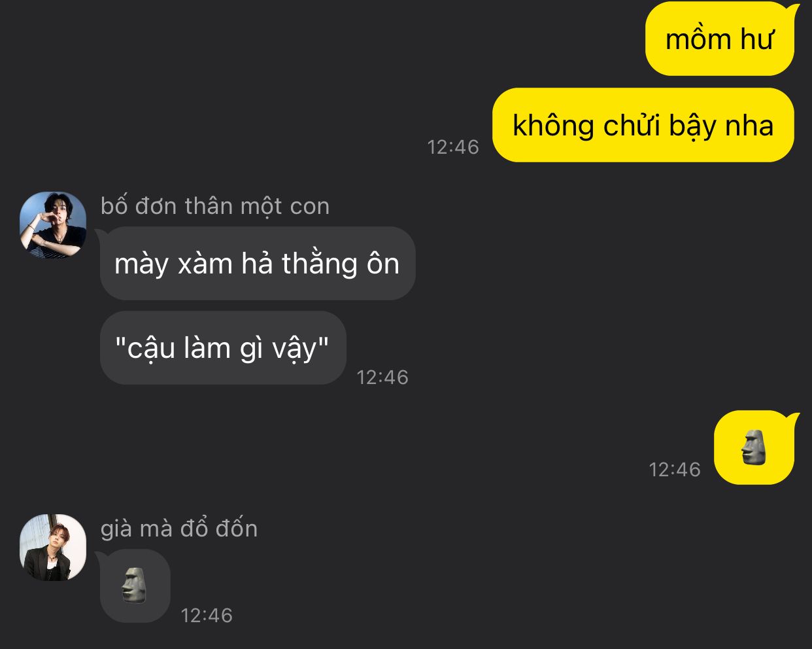Select the quoted "cậu làm gì vậy" message

coord(223,347)
